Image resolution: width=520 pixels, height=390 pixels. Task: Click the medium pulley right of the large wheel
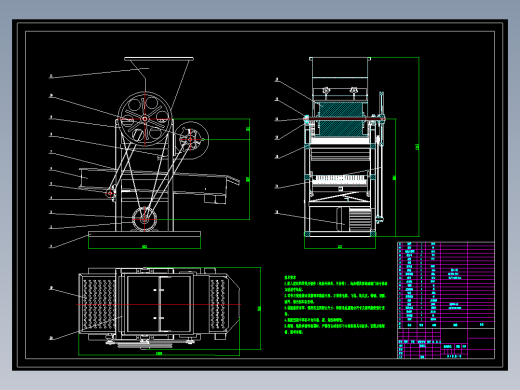coord(191,140)
